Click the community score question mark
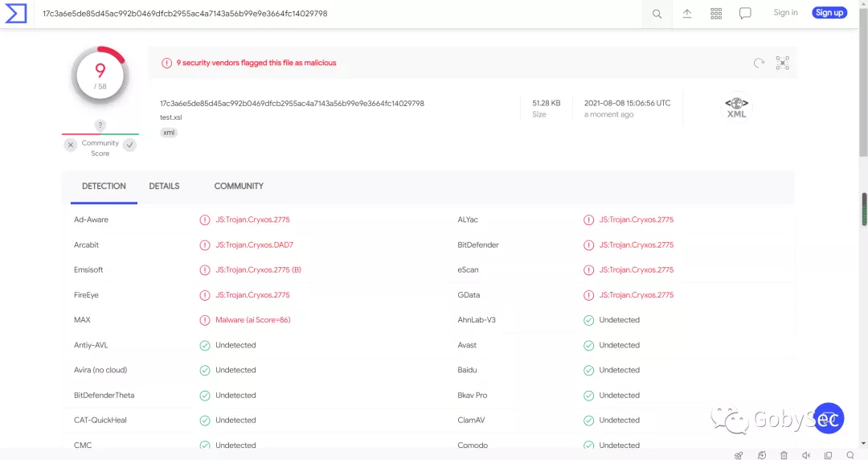 click(100, 125)
